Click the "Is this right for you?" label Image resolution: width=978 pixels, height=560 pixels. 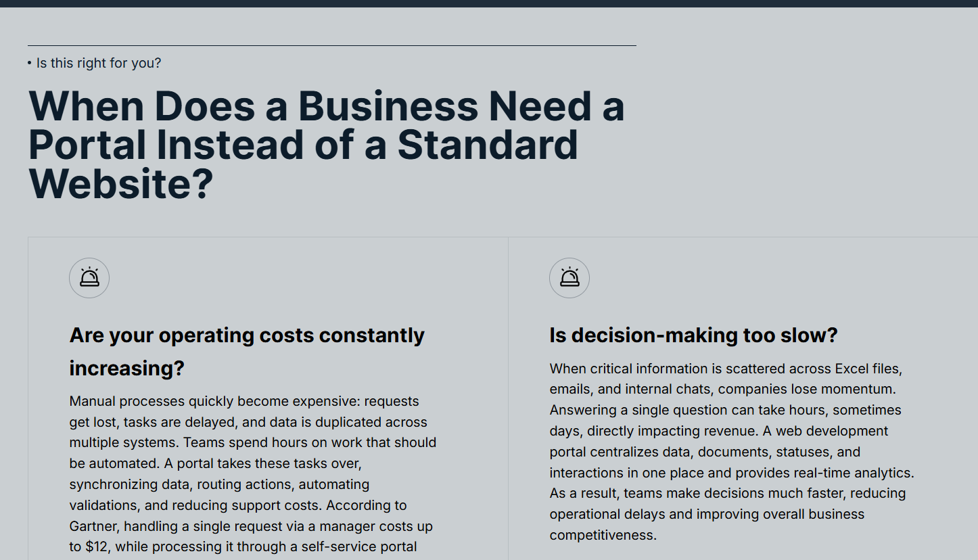click(x=99, y=63)
